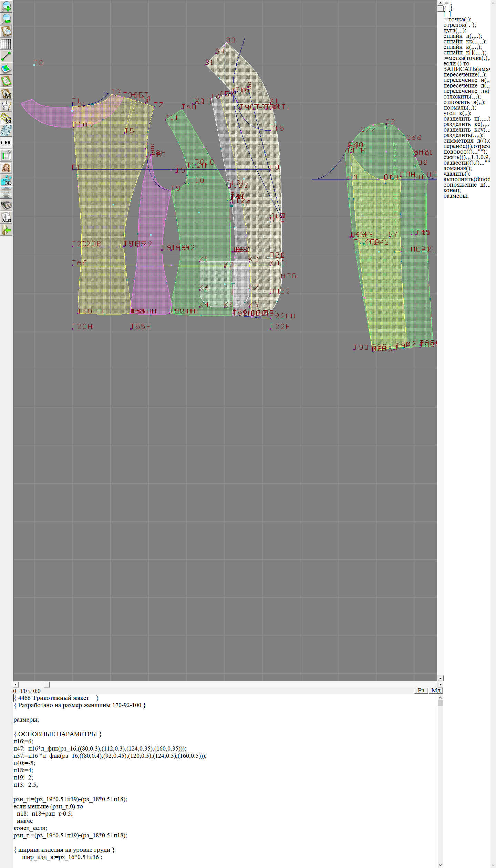Image resolution: width=496 pixels, height=868 pixels.
Task: Open the pattern M icon tool
Action: pyautogui.click(x=6, y=94)
